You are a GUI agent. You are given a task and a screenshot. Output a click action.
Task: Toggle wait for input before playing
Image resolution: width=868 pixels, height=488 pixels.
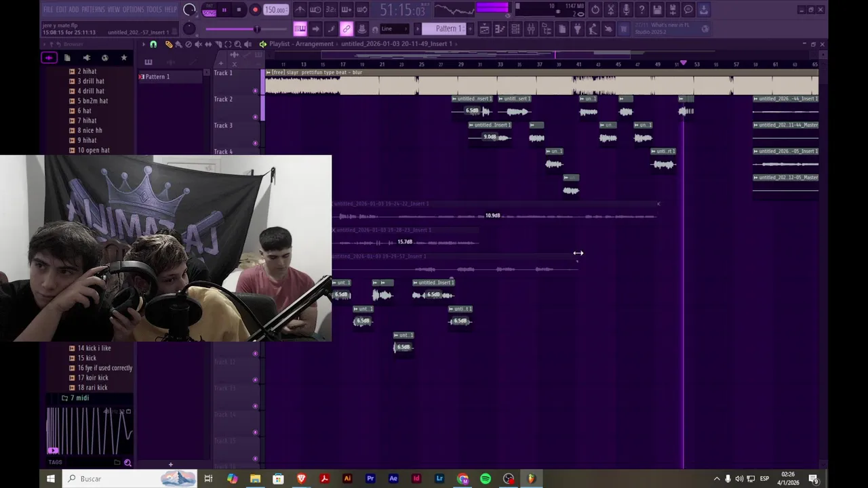click(x=315, y=9)
